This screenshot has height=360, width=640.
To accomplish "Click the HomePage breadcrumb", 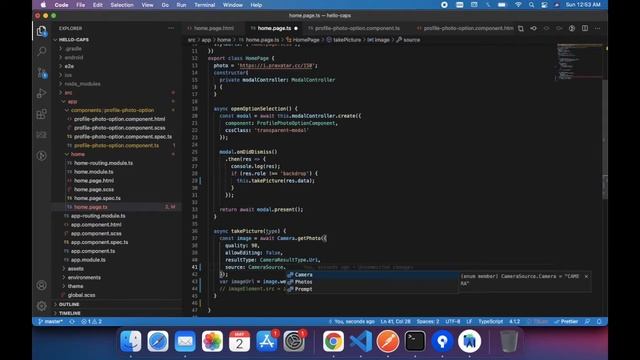I will click(303, 40).
